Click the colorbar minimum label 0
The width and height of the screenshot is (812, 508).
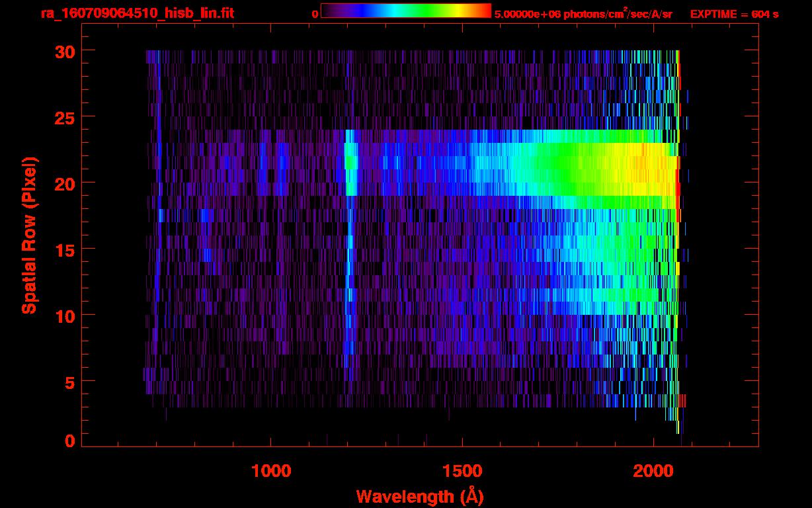(315, 14)
